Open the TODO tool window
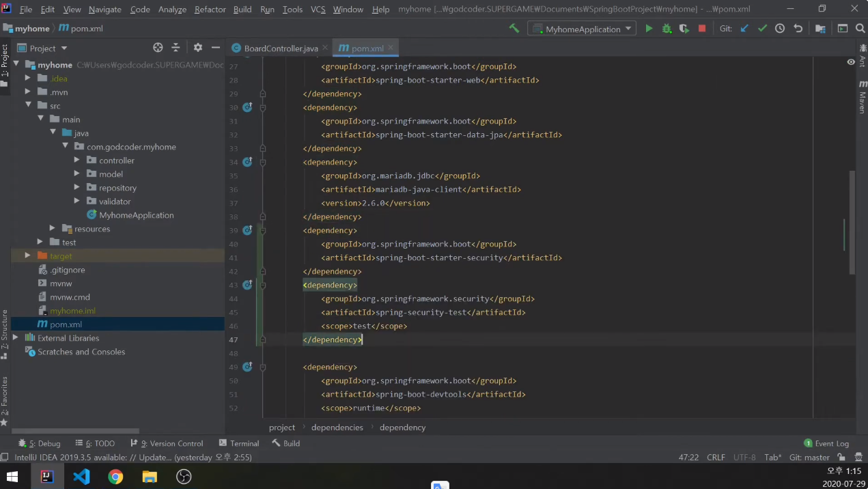 (95, 443)
